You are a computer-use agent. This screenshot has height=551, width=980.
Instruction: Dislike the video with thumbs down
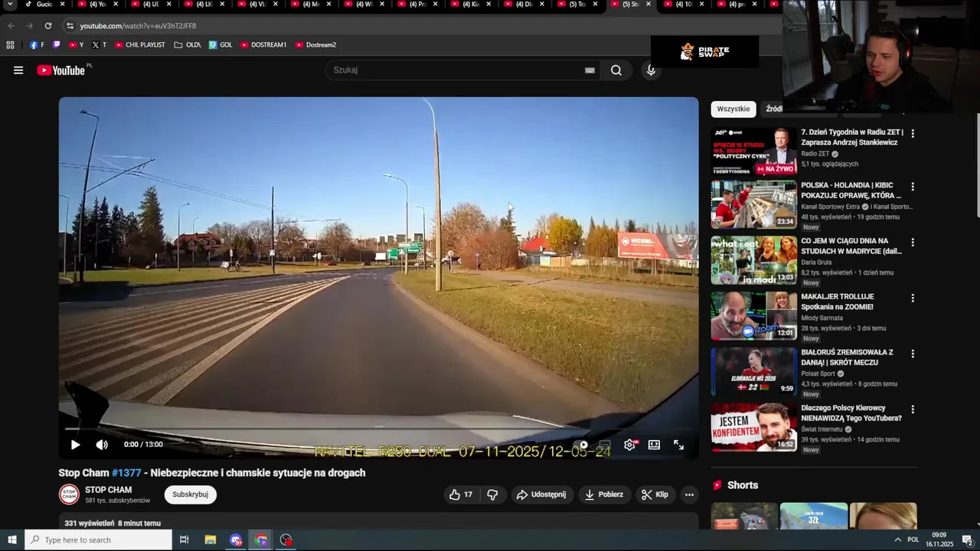click(492, 494)
